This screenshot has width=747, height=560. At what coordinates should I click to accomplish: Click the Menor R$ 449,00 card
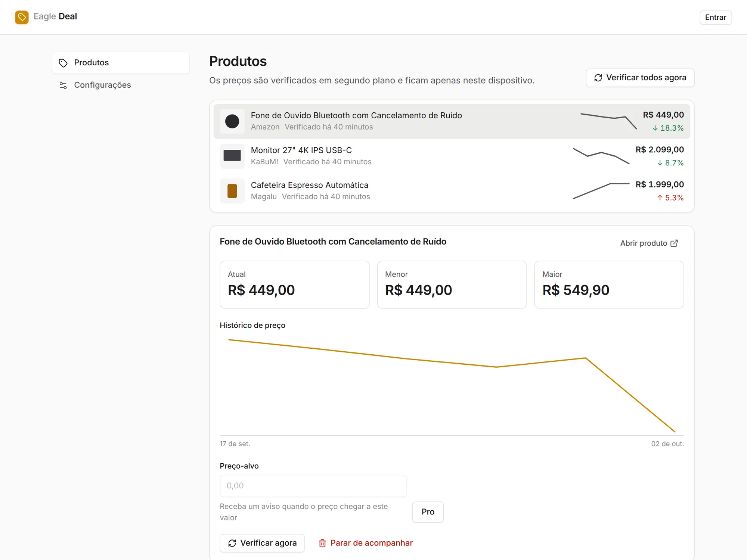452,284
